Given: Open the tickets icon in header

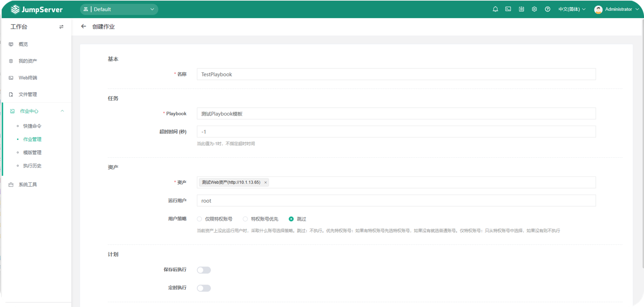Looking at the screenshot, I should pyautogui.click(x=521, y=9).
